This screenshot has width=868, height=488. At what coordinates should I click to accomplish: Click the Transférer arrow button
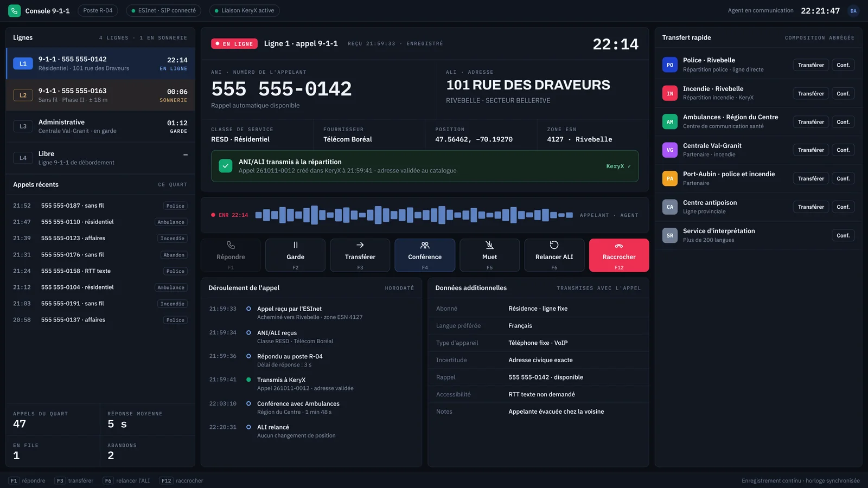point(360,255)
